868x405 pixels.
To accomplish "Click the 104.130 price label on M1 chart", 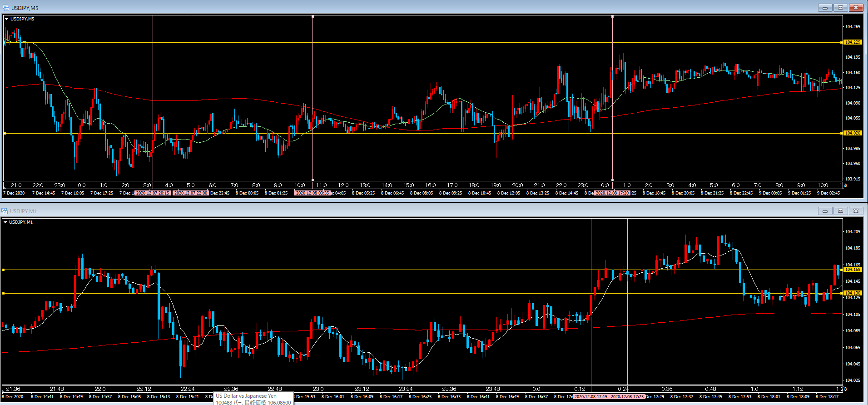I will pyautogui.click(x=853, y=293).
